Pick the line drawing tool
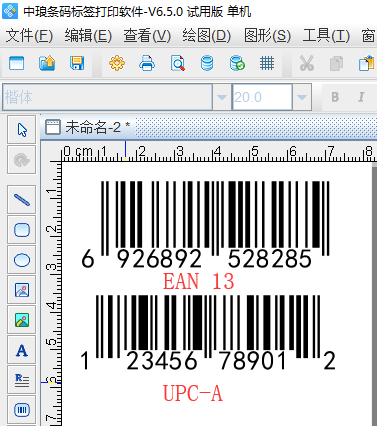Viewport: 377px width, 426px height. (x=22, y=200)
